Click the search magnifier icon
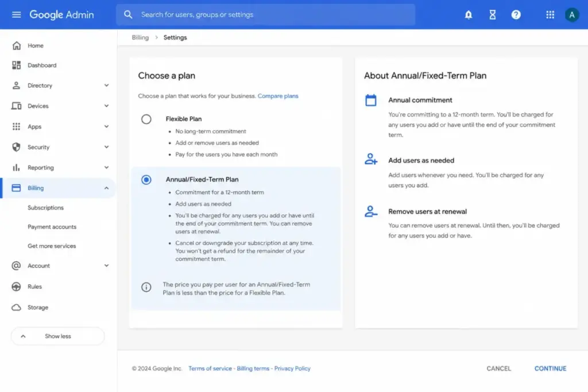This screenshot has height=392, width=588. [128, 14]
